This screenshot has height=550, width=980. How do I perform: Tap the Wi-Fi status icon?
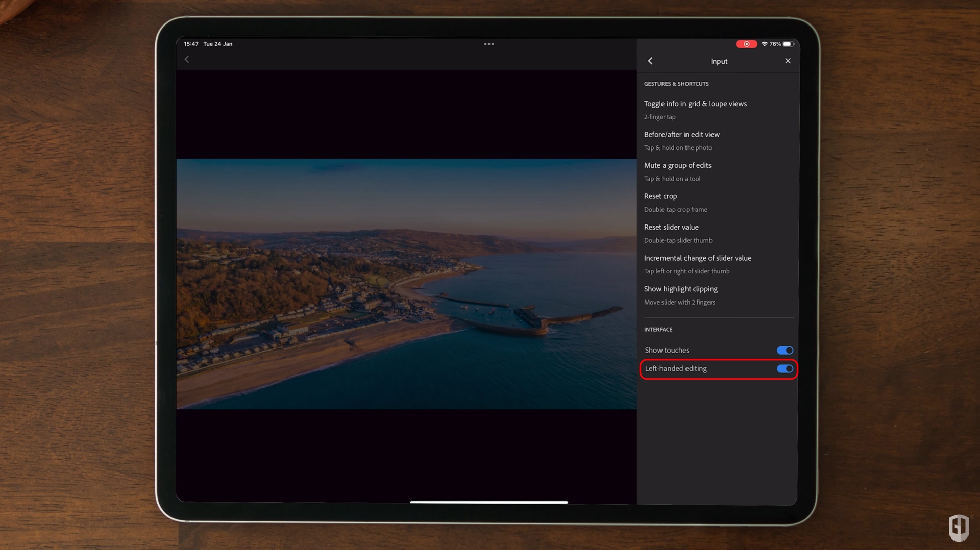click(764, 44)
